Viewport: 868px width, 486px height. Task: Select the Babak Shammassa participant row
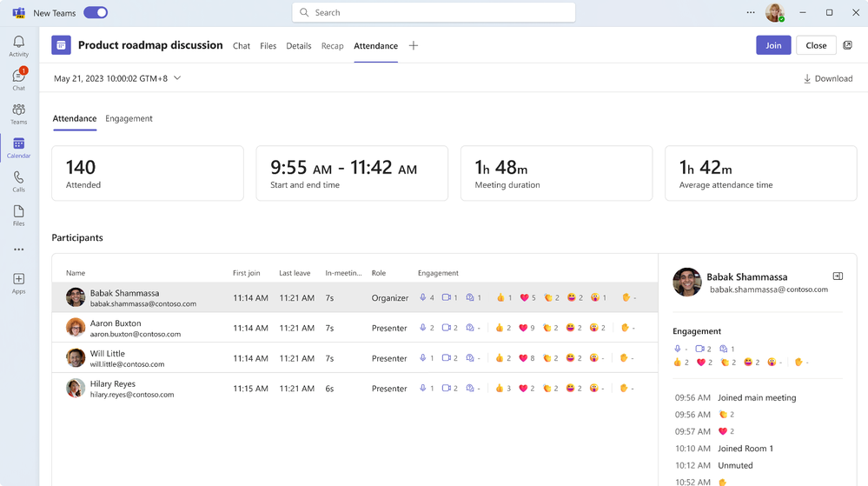354,297
